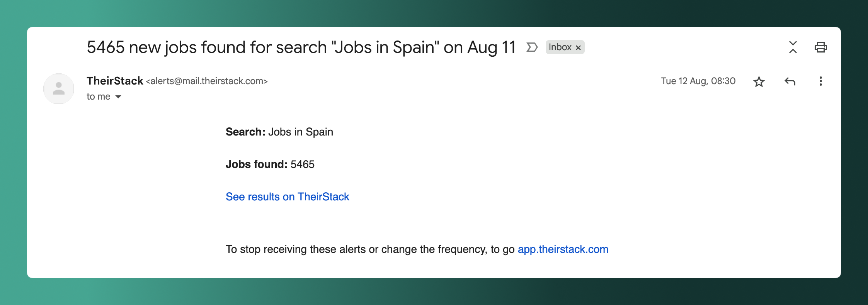Viewport: 868px width, 305px height.
Task: Open 'See results on TheirStack' link
Action: click(287, 197)
